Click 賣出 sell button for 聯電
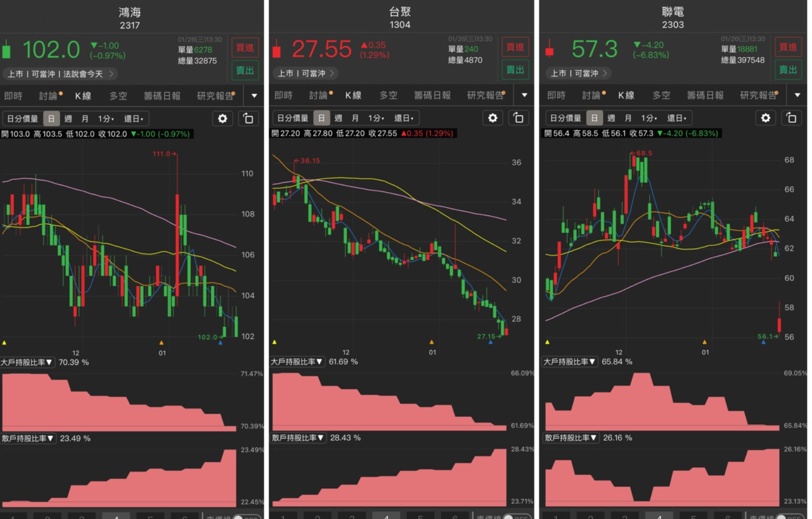812x519 pixels. [788, 69]
